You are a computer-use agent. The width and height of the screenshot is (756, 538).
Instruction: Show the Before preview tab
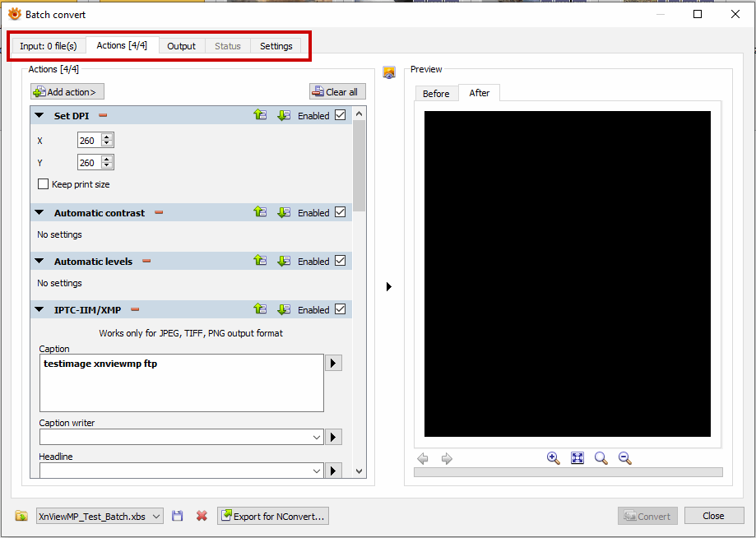coord(436,94)
